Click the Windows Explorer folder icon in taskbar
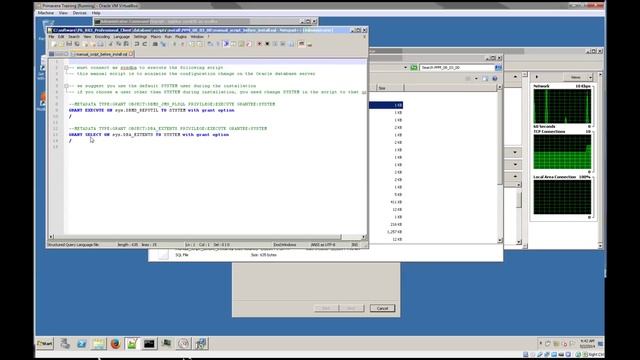The height and width of the screenshot is (360, 640). click(98, 344)
